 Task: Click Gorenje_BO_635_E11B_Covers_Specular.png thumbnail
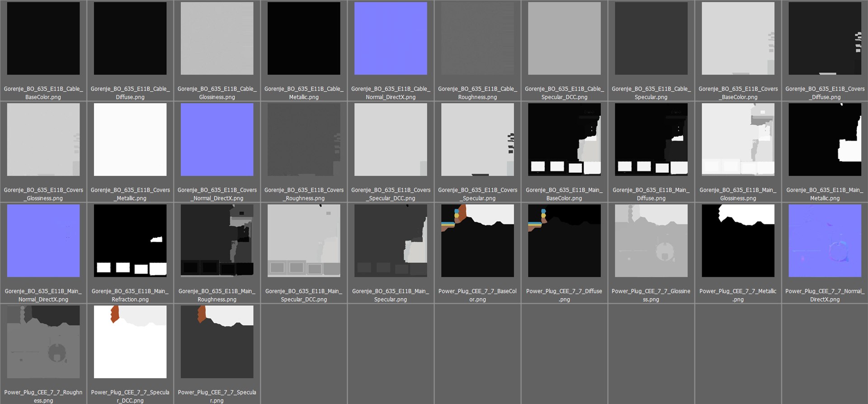click(x=477, y=139)
